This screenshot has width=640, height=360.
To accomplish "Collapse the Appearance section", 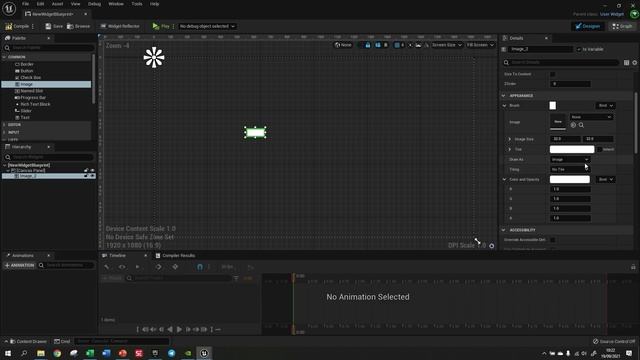I will tap(503, 96).
